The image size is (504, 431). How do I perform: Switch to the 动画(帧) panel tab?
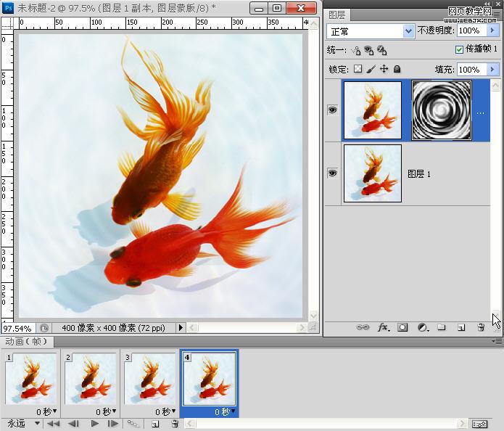(x=26, y=341)
